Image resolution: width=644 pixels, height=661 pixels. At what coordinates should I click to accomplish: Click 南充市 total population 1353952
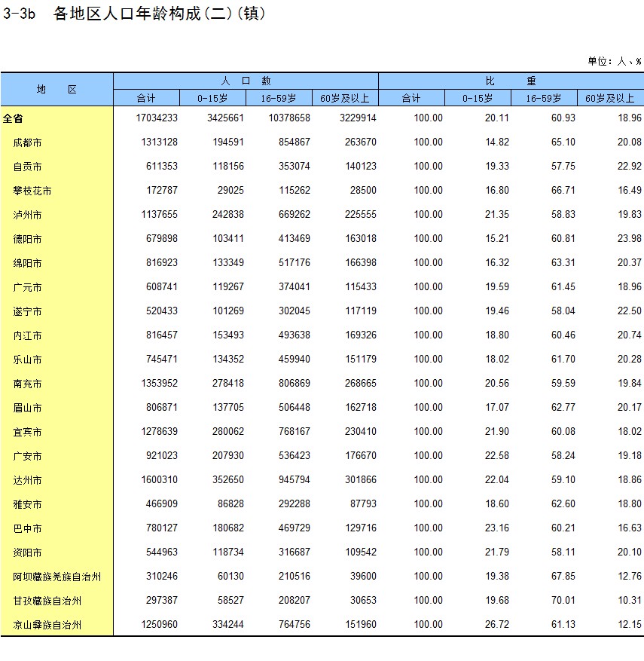click(x=159, y=383)
